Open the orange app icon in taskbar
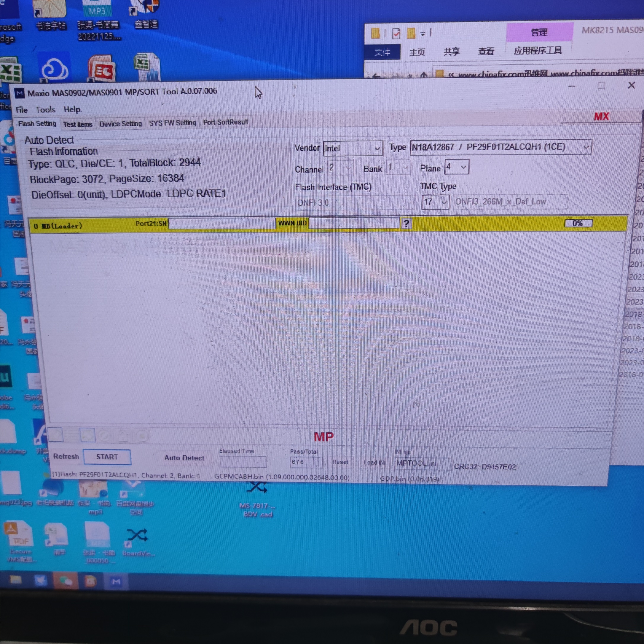The image size is (644, 644). (x=90, y=582)
